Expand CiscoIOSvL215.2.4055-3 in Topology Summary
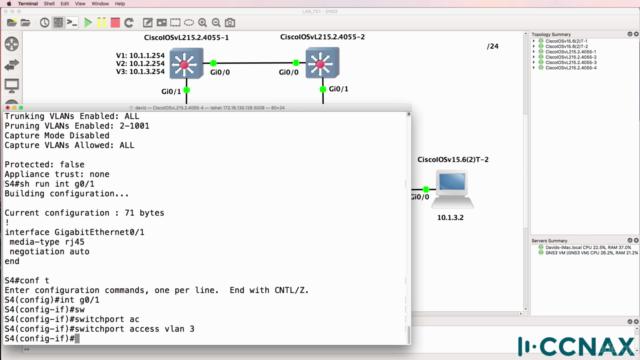 (534, 62)
